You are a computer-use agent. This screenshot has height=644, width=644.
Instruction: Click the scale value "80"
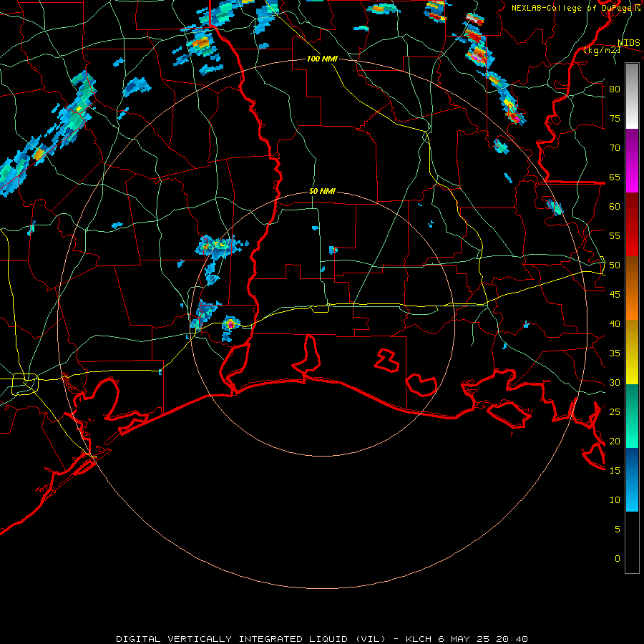pyautogui.click(x=615, y=89)
